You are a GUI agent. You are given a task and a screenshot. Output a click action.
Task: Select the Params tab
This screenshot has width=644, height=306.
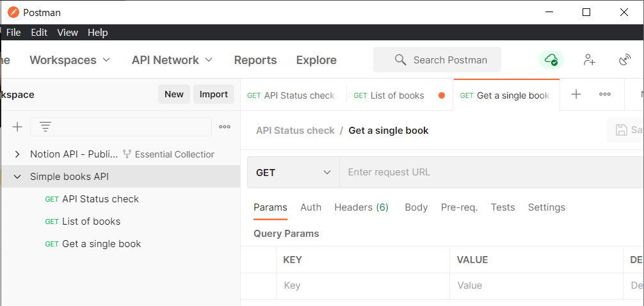[270, 207]
